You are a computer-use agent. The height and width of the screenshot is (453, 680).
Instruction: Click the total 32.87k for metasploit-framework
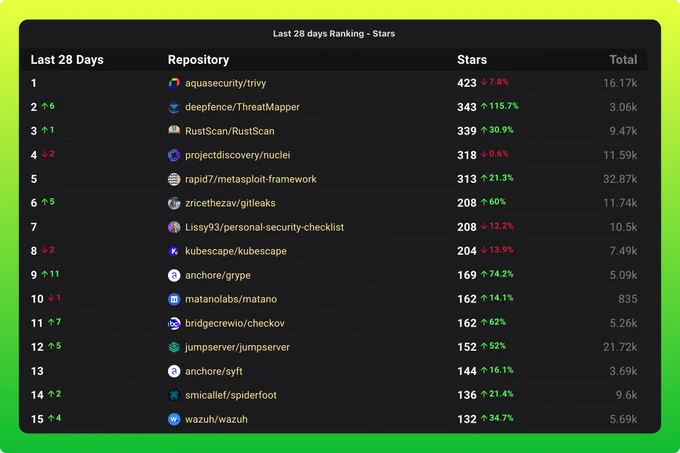(620, 179)
